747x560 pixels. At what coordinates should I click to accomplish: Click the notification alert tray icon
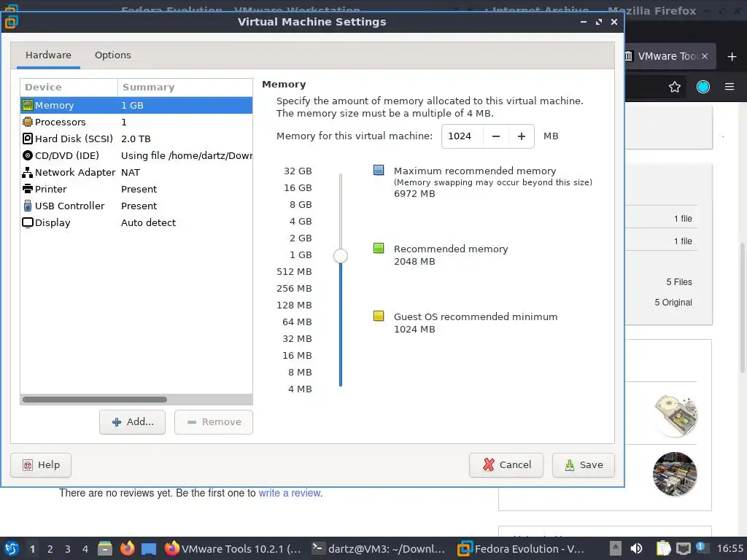click(x=701, y=547)
